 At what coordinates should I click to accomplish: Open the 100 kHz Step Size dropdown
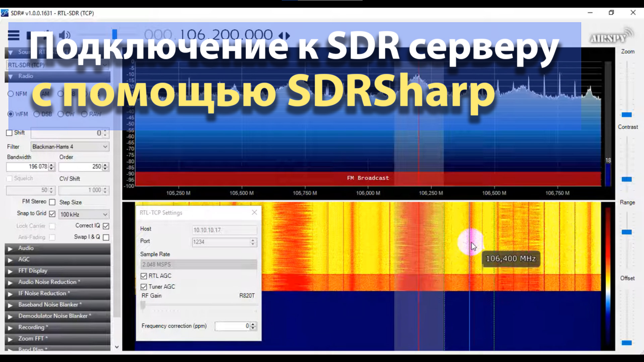click(x=84, y=214)
